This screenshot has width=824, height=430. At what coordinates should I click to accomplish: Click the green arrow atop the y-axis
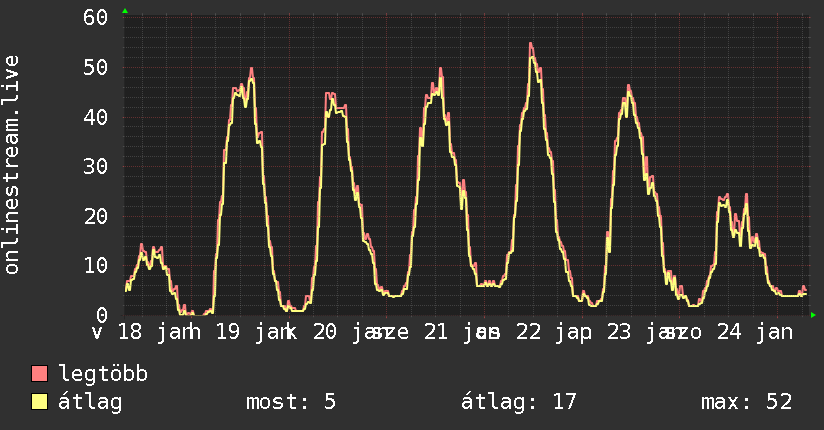coord(125,11)
